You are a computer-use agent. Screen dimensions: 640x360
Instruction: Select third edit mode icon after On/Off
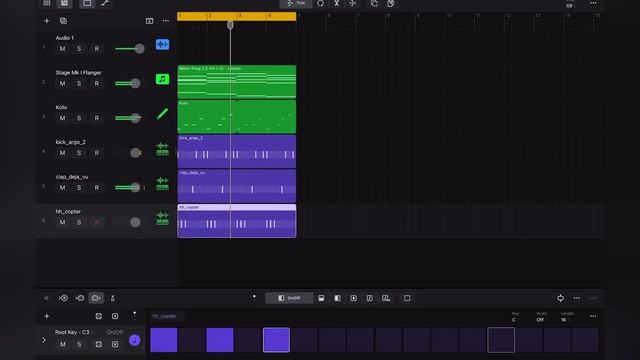click(x=353, y=298)
